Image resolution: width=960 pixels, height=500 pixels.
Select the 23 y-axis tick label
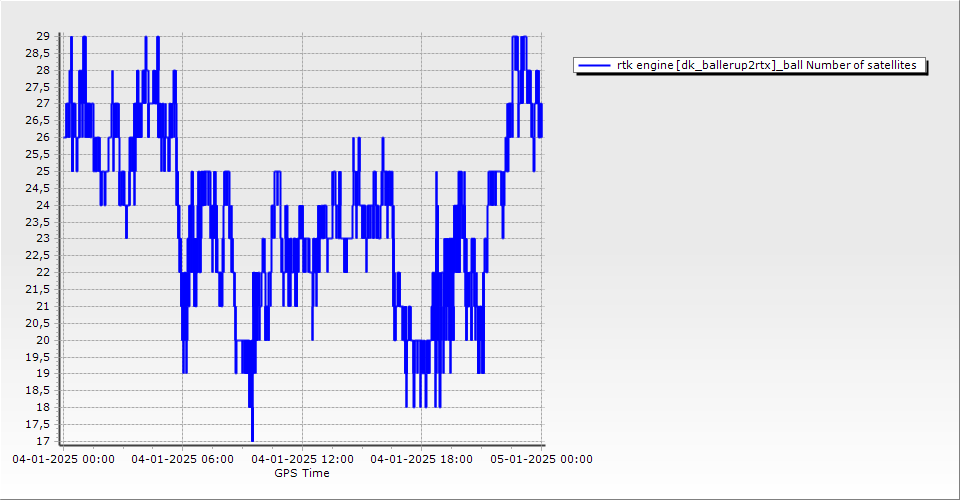43,239
